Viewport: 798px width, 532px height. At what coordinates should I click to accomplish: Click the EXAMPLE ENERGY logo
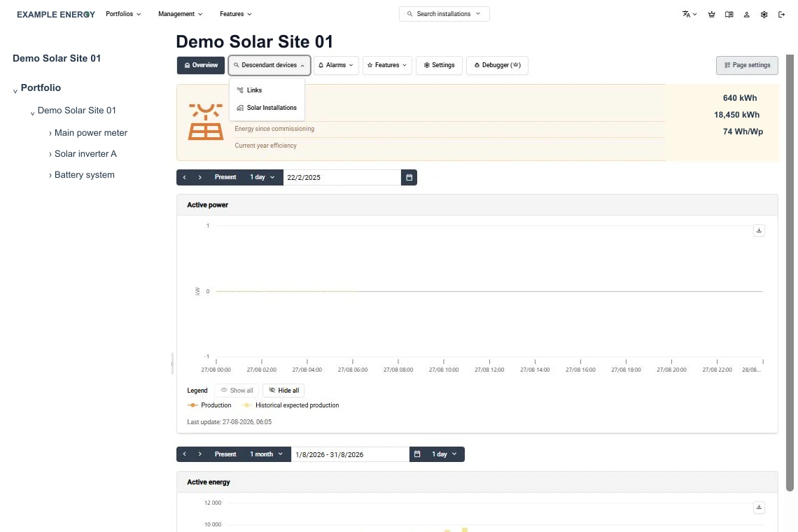coord(56,14)
